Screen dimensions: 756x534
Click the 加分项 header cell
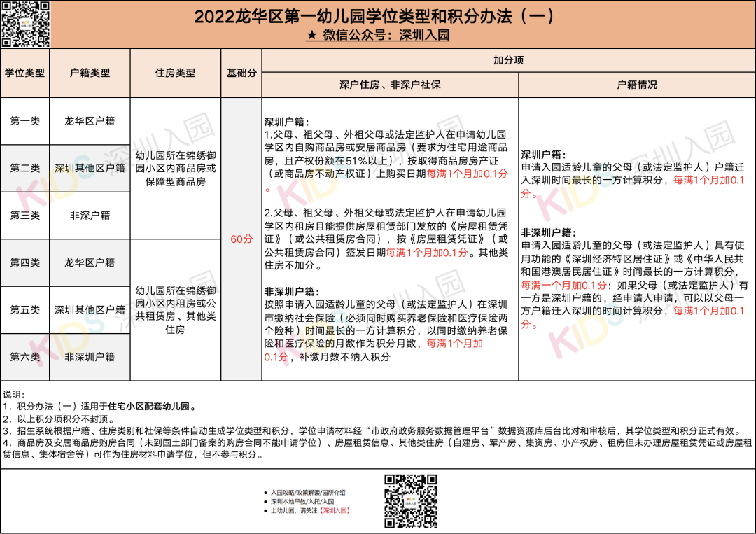(509, 60)
